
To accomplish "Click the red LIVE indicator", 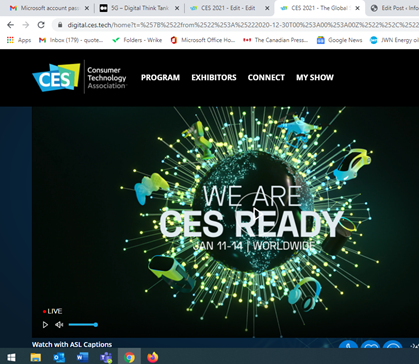I will pos(53,311).
